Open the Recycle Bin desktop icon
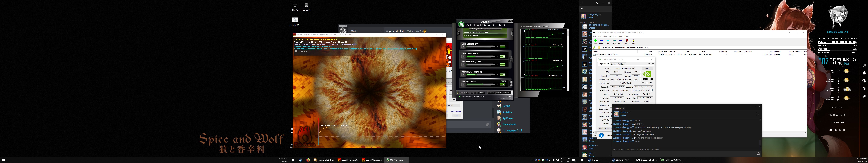 tap(306, 7)
